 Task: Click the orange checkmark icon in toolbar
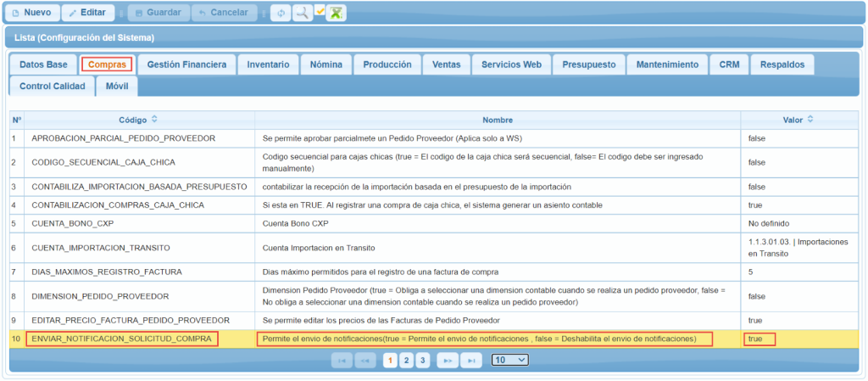pos(320,10)
